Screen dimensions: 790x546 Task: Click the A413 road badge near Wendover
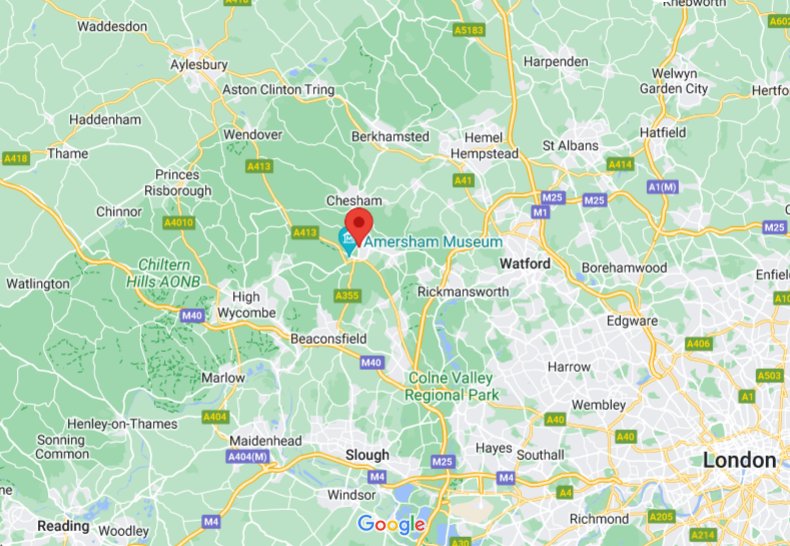259,166
